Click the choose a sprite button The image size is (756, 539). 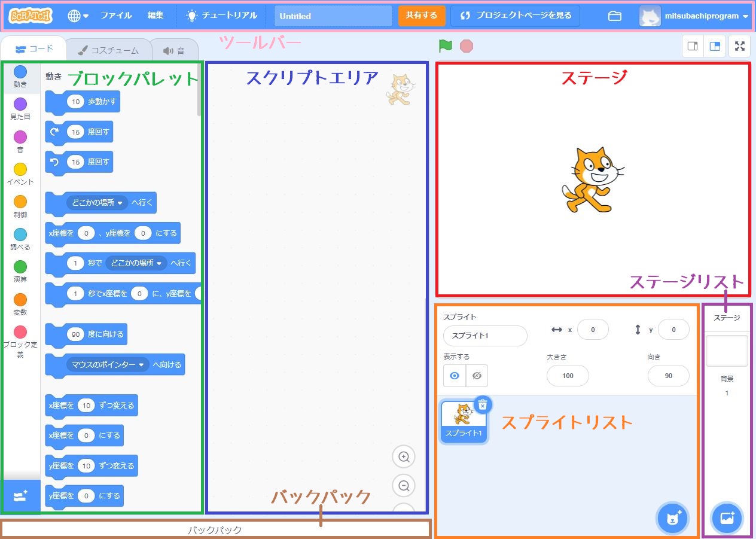pyautogui.click(x=673, y=518)
